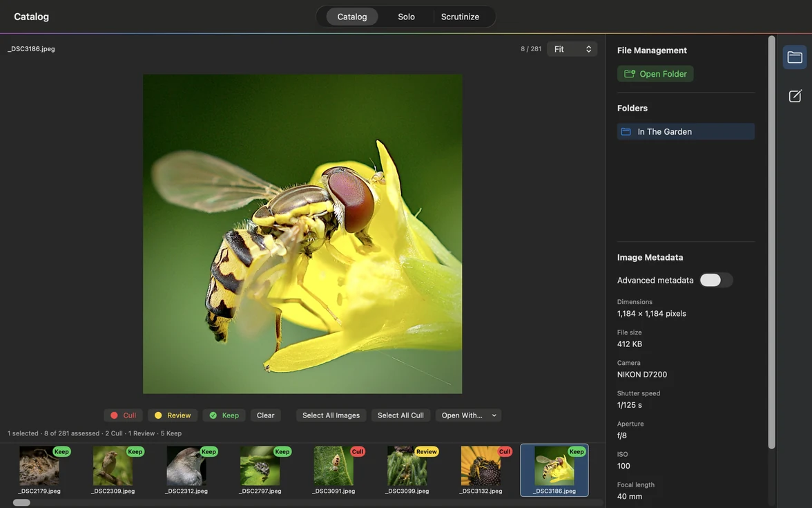
Task: Open the folder panel icon in right sidebar
Action: point(794,57)
